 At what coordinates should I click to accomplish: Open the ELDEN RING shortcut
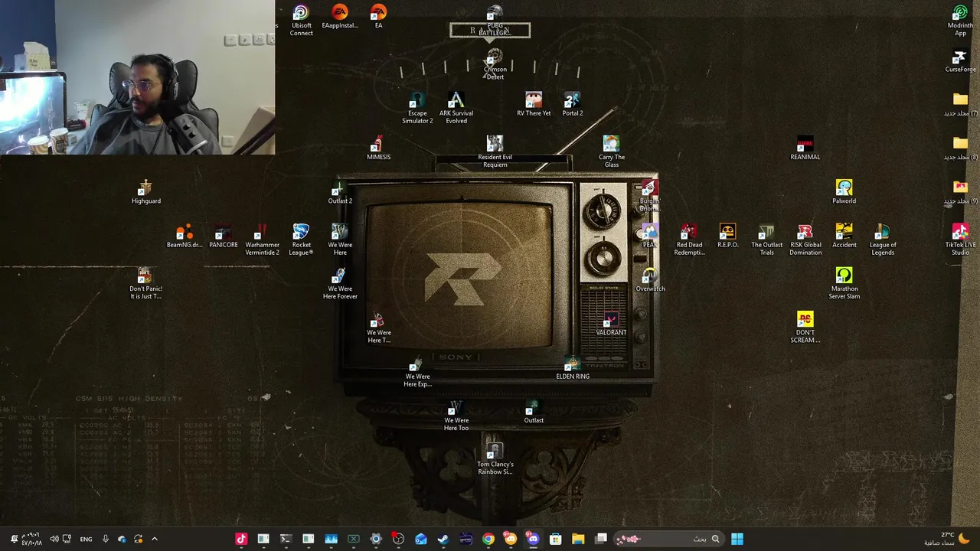pyautogui.click(x=573, y=367)
